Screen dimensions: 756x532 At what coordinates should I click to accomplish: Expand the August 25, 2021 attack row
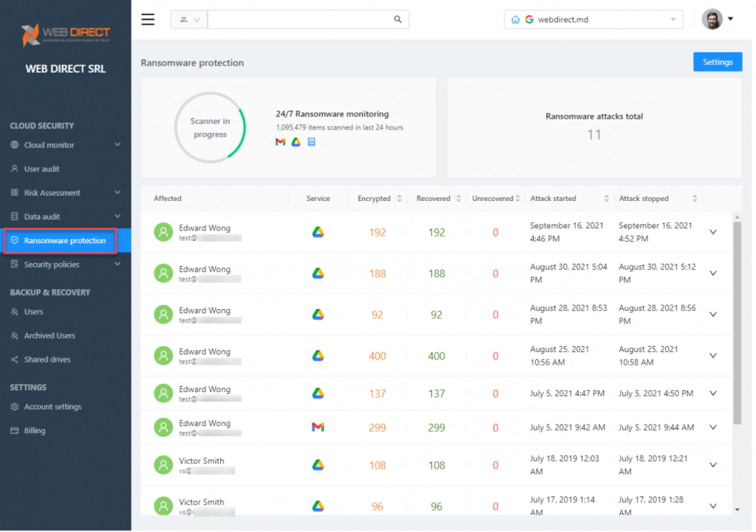(713, 356)
